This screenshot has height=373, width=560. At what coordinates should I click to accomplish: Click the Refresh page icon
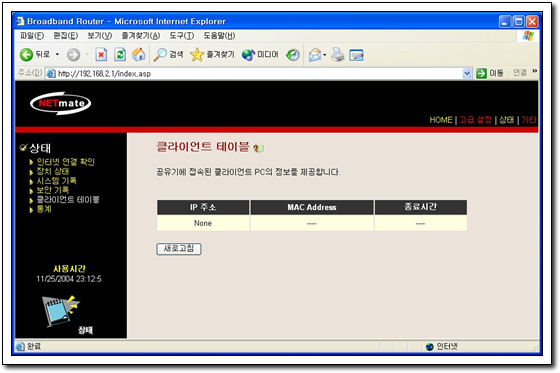(x=120, y=55)
